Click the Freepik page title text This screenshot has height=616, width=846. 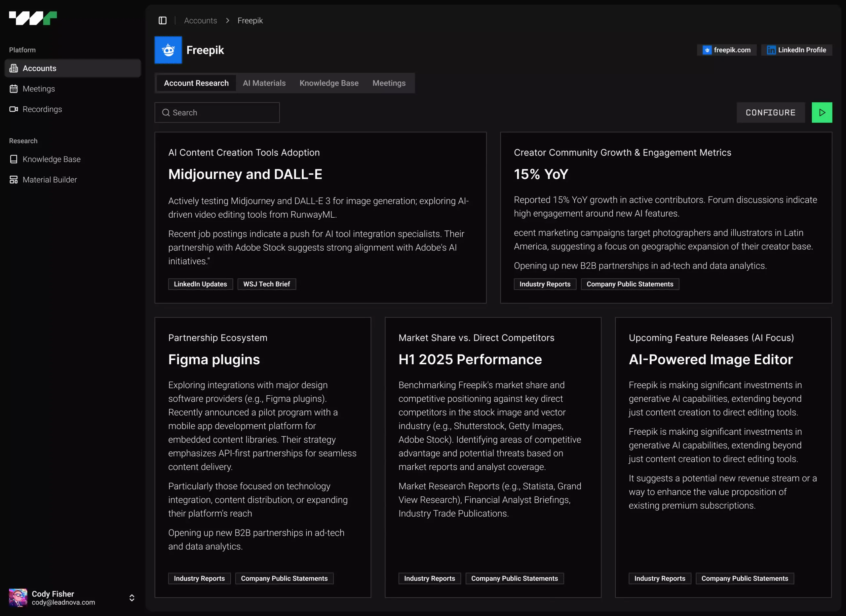205,50
